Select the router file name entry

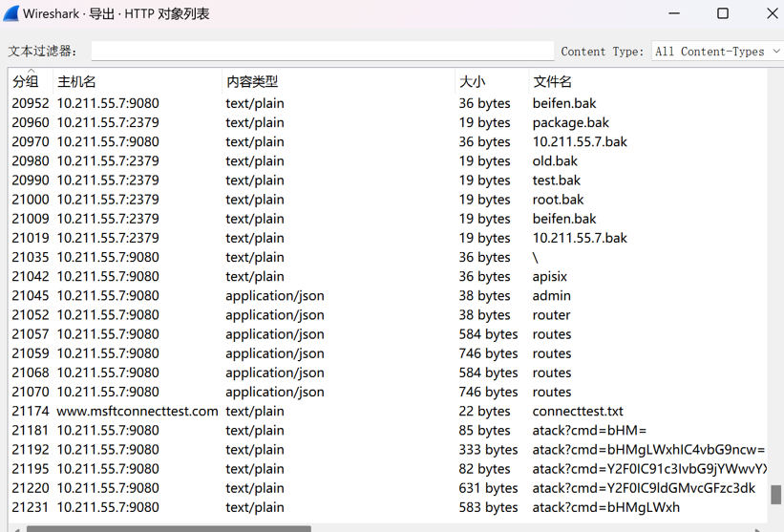tap(551, 315)
